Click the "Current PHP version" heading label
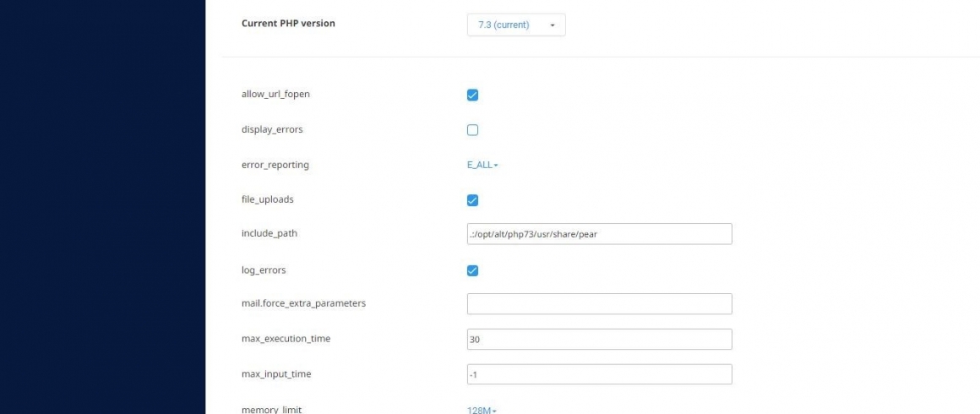Image resolution: width=980 pixels, height=414 pixels. [x=288, y=23]
